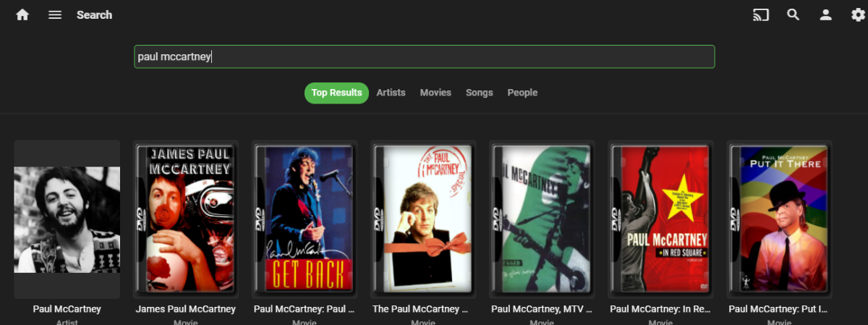The height and width of the screenshot is (325, 868).
Task: Click the magnifier search icon
Action: [x=793, y=14]
